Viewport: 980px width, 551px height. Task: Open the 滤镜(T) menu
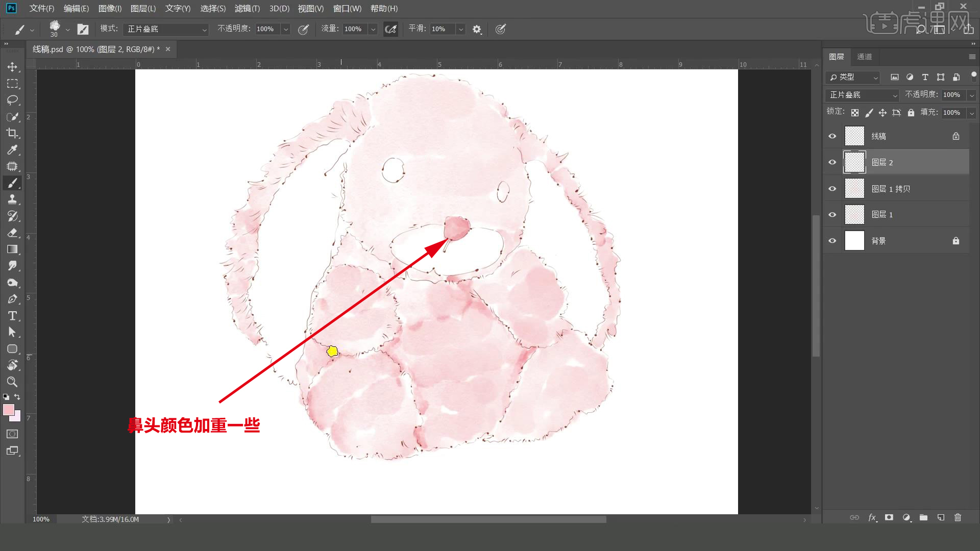tap(247, 9)
